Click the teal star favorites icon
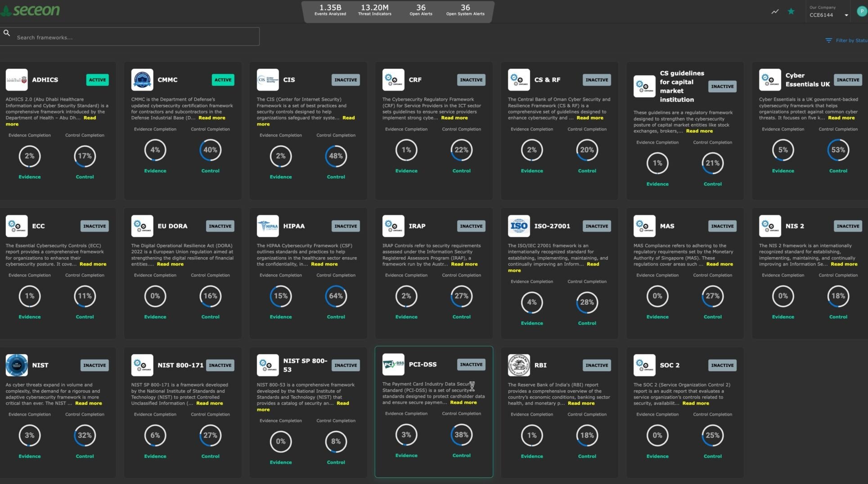Screen dimensions: 868x484 tap(791, 11)
